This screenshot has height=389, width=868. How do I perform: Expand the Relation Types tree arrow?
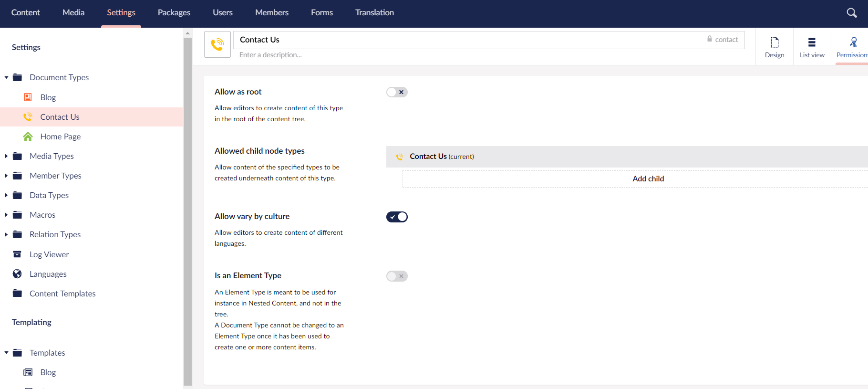coord(6,234)
